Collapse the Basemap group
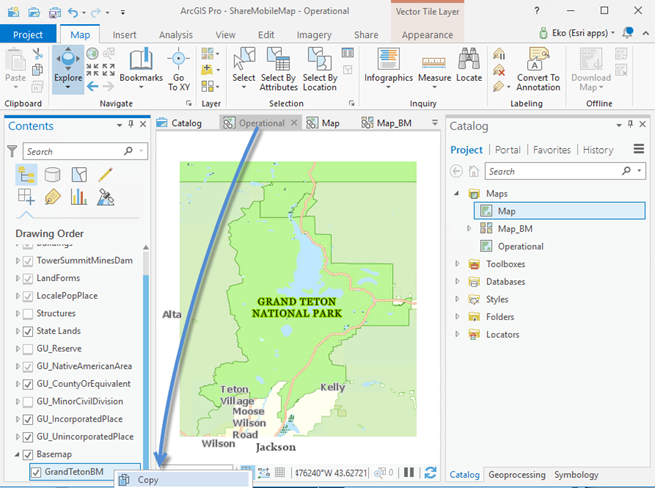The width and height of the screenshot is (655, 488). pos(17,454)
